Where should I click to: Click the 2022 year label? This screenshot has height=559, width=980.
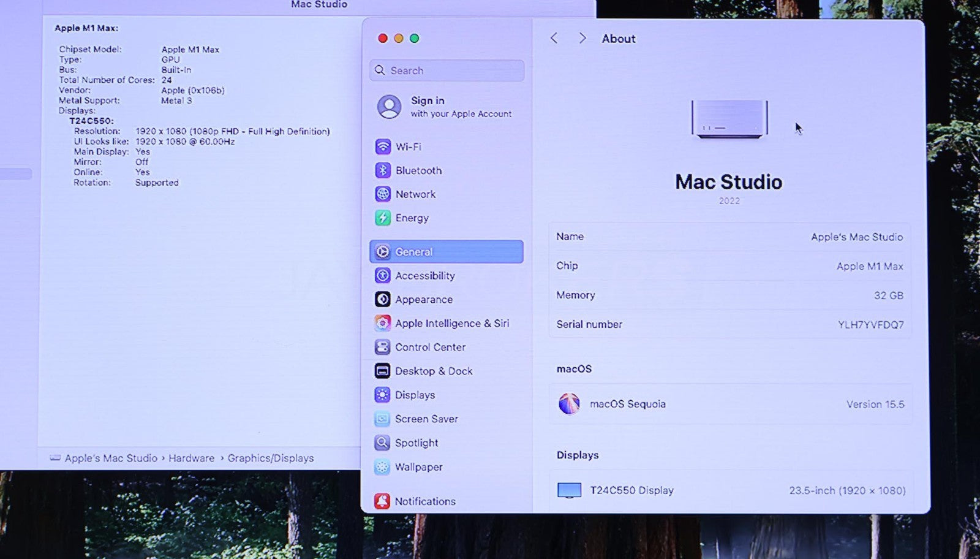tap(729, 200)
